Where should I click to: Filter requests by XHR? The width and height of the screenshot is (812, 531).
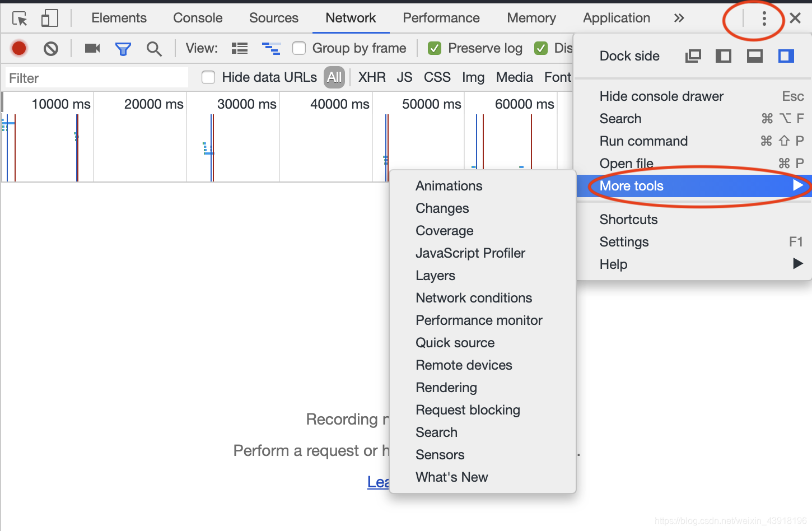coord(372,77)
